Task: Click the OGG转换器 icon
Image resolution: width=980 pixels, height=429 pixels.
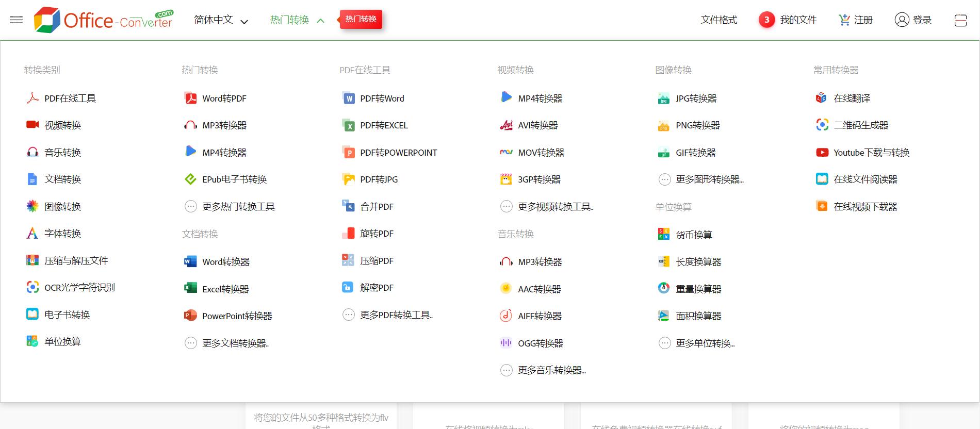Action: coord(506,342)
